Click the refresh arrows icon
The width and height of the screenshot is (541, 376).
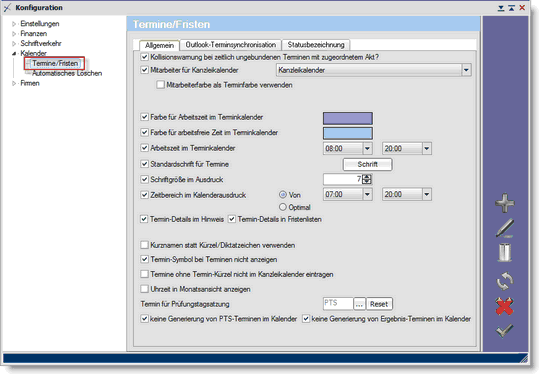pos(505,281)
